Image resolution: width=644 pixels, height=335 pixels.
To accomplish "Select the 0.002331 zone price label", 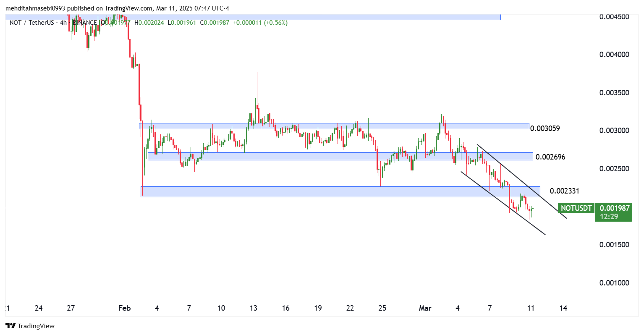I will pyautogui.click(x=565, y=191).
